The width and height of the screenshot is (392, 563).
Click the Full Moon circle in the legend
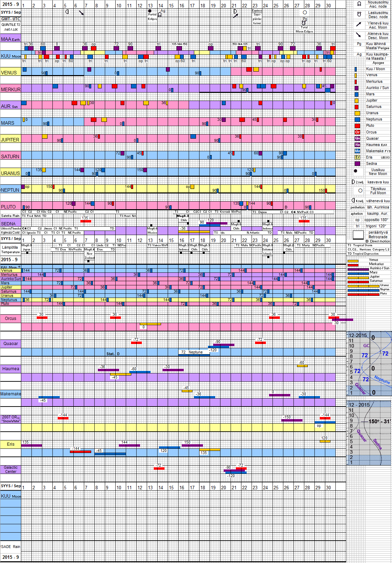360,191
